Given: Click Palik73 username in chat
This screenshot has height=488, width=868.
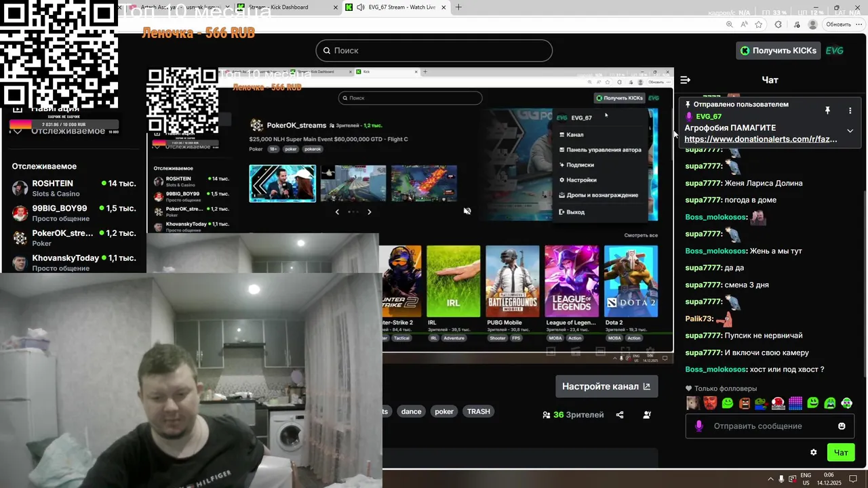Looking at the screenshot, I should (x=699, y=319).
